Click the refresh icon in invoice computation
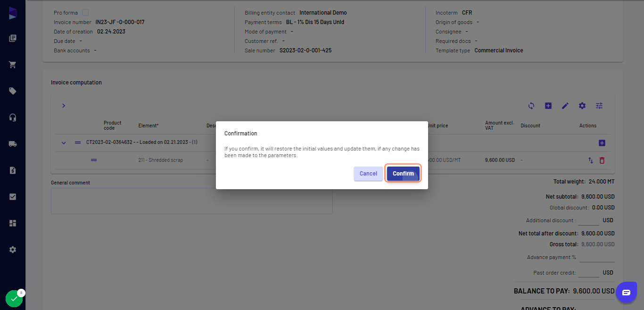The height and width of the screenshot is (310, 644). pyautogui.click(x=531, y=106)
